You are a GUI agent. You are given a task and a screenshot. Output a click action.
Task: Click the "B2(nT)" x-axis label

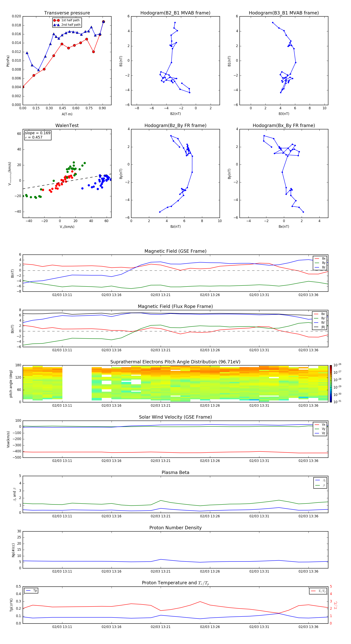tap(175, 114)
